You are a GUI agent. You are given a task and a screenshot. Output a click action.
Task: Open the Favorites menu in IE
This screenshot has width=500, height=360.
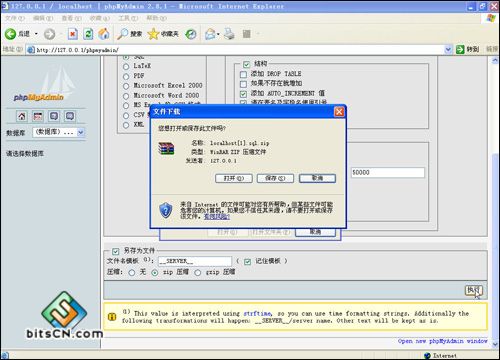100,18
